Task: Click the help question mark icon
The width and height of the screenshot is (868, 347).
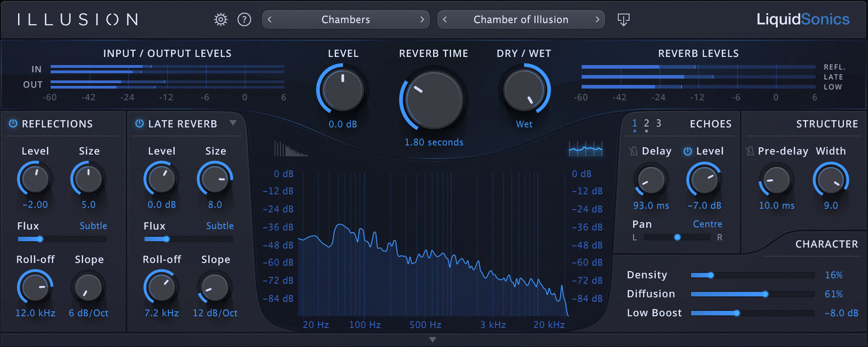Action: coord(244,19)
